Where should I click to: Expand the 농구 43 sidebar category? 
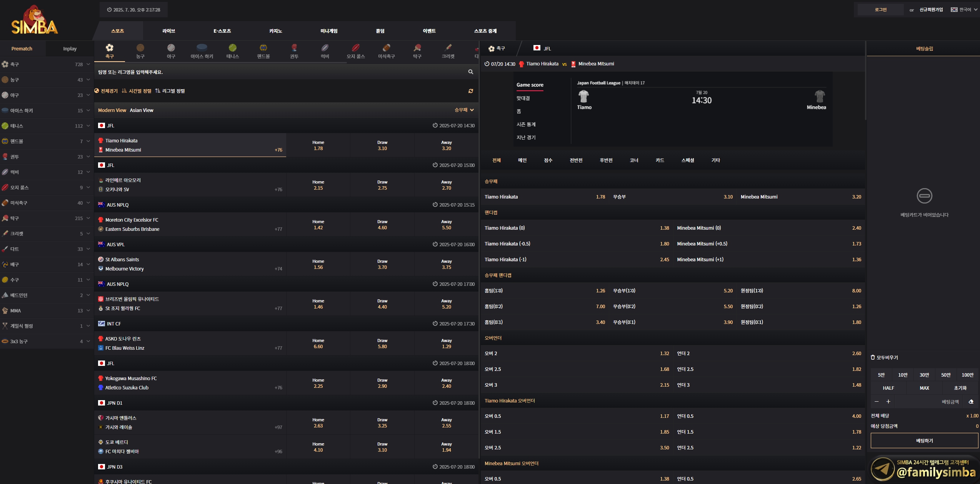(x=46, y=80)
